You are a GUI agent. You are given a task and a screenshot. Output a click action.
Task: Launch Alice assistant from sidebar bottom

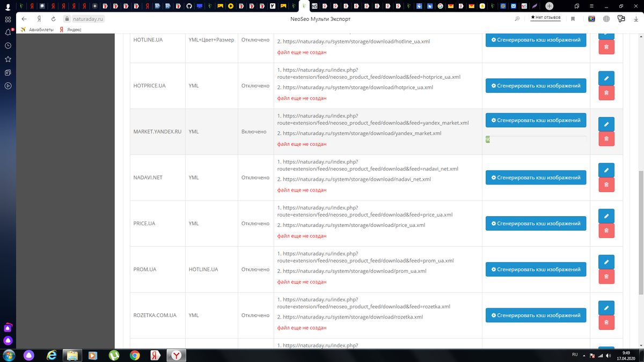tap(8, 341)
